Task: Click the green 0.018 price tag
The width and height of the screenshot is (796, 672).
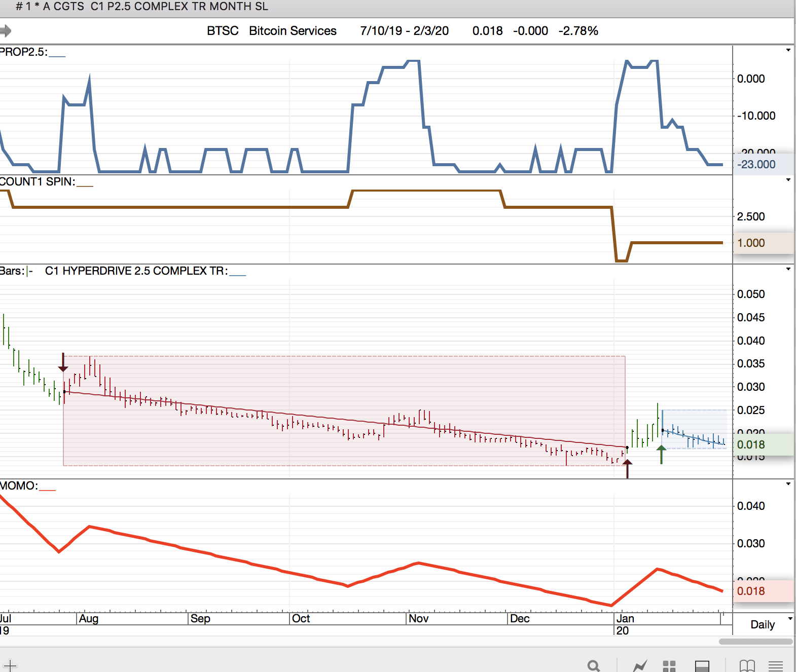Action: pyautogui.click(x=763, y=444)
